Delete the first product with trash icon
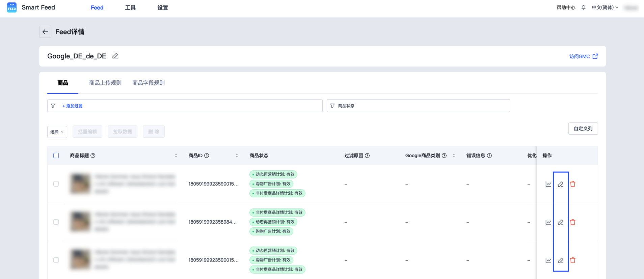The width and height of the screenshot is (644, 279). [x=572, y=184]
